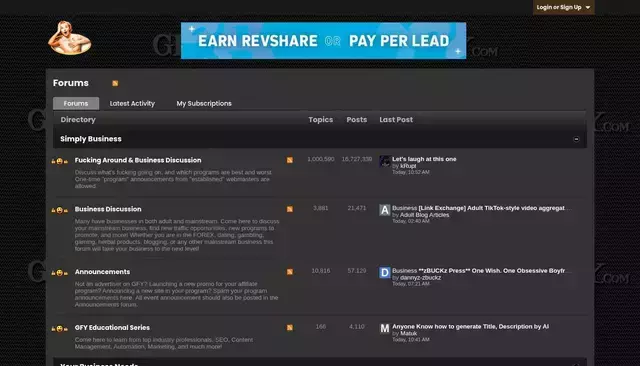Open Adult Blog Articles 'A' avatar
Viewport: 640px width, 366px height.
pyautogui.click(x=384, y=210)
